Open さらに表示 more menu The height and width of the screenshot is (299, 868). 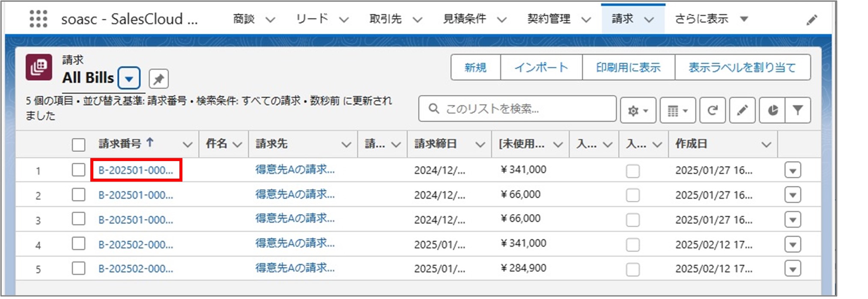click(x=711, y=19)
